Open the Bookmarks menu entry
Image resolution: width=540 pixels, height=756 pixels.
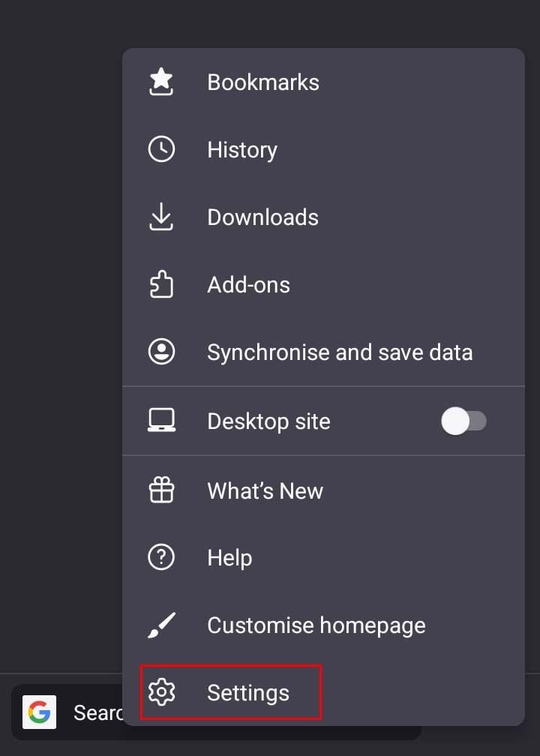(263, 82)
